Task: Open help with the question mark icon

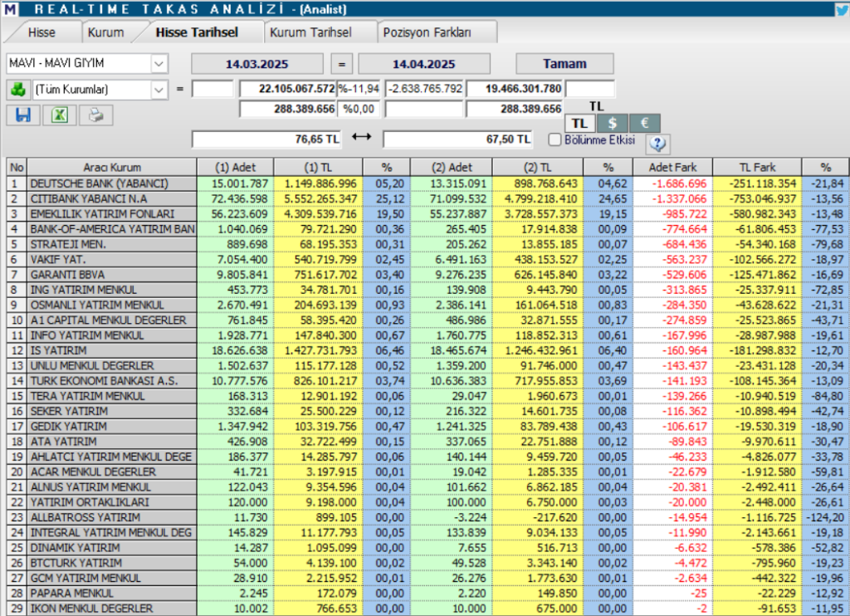Action: (x=657, y=143)
